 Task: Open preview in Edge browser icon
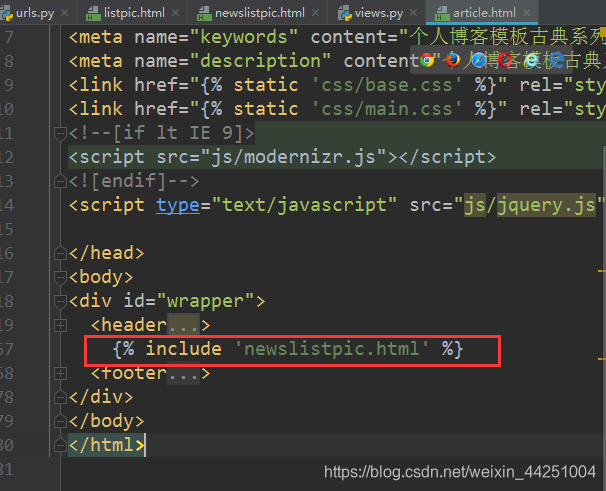(557, 60)
